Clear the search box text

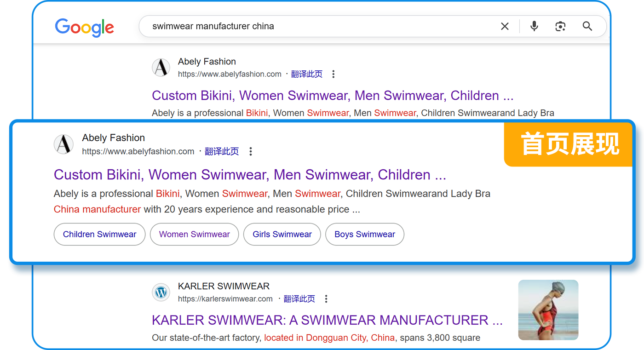(505, 27)
